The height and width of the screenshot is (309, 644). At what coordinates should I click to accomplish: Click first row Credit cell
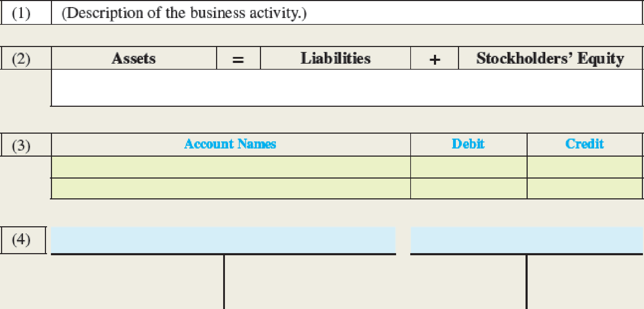point(585,167)
